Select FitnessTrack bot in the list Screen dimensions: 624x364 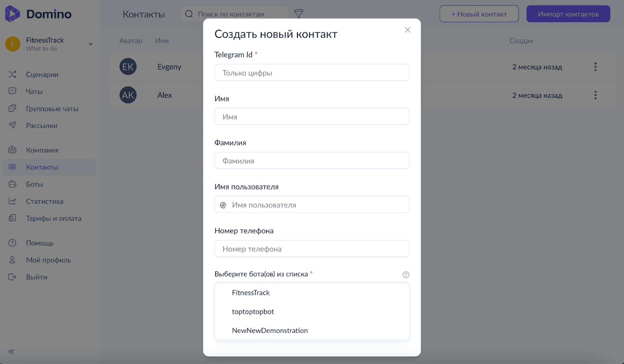click(312, 293)
